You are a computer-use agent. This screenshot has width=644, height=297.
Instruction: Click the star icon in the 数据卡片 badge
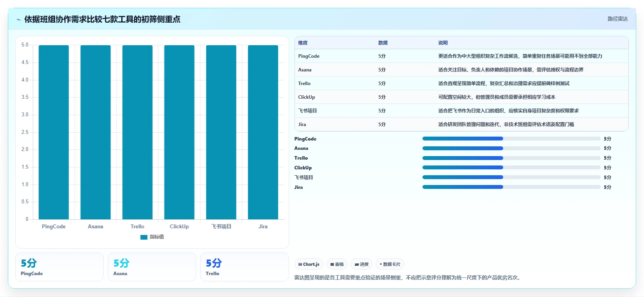click(x=381, y=264)
